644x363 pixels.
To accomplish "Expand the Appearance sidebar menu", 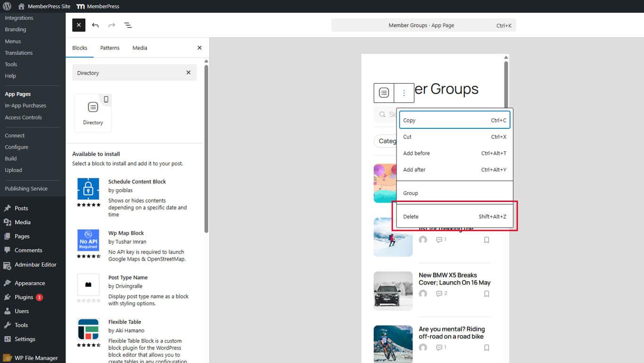I will click(x=30, y=283).
